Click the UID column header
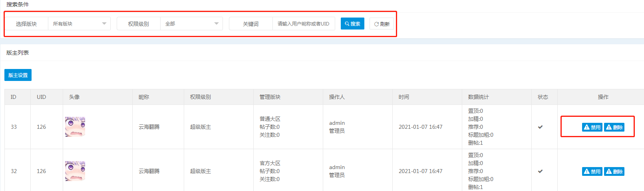 coord(42,97)
